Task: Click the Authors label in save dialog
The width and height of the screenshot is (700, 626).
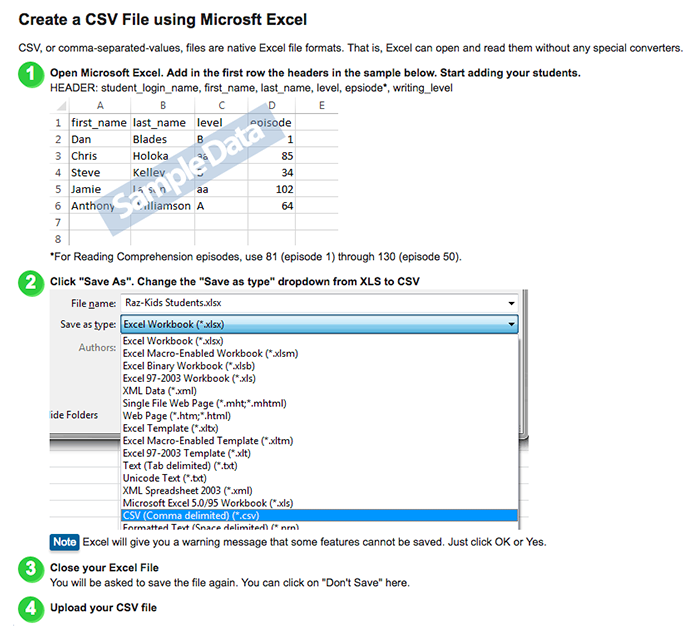Action: tap(97, 347)
